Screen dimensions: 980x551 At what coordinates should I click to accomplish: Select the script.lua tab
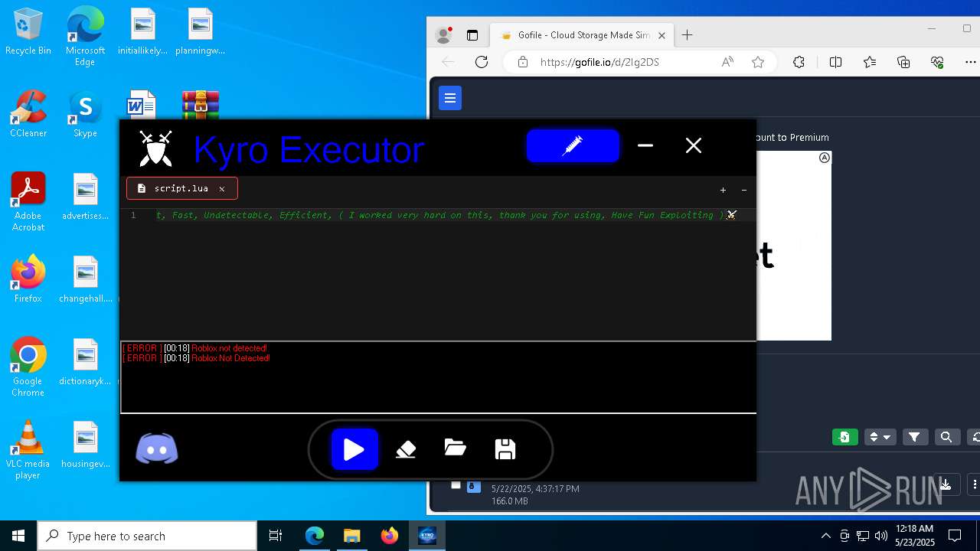coord(182,188)
